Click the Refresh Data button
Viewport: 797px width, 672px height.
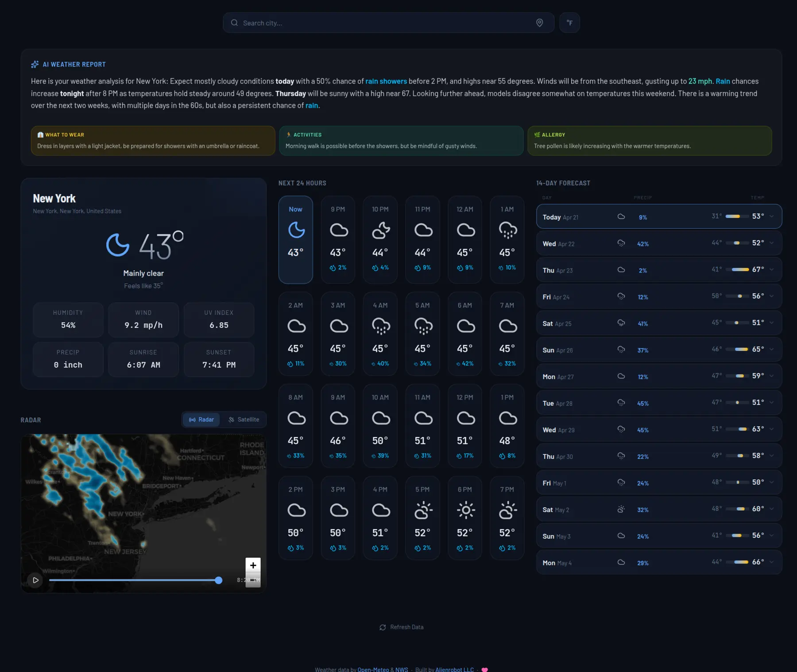click(402, 627)
